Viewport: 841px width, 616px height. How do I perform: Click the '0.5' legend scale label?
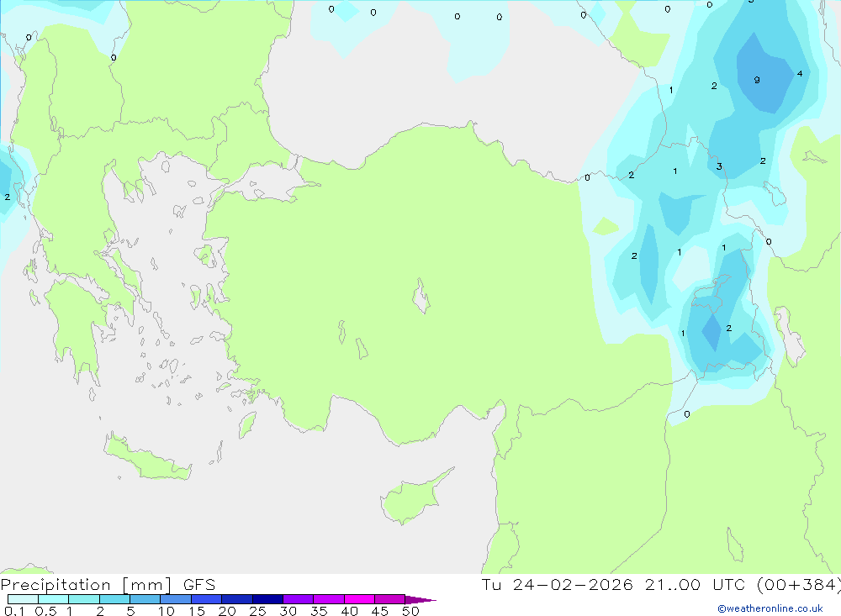45,611
